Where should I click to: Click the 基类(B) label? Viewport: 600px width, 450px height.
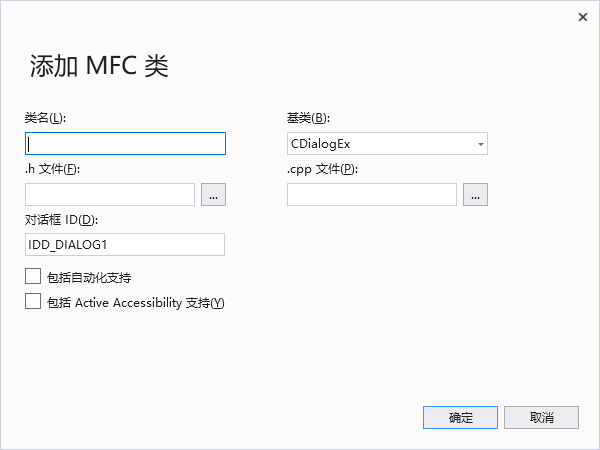click(308, 118)
